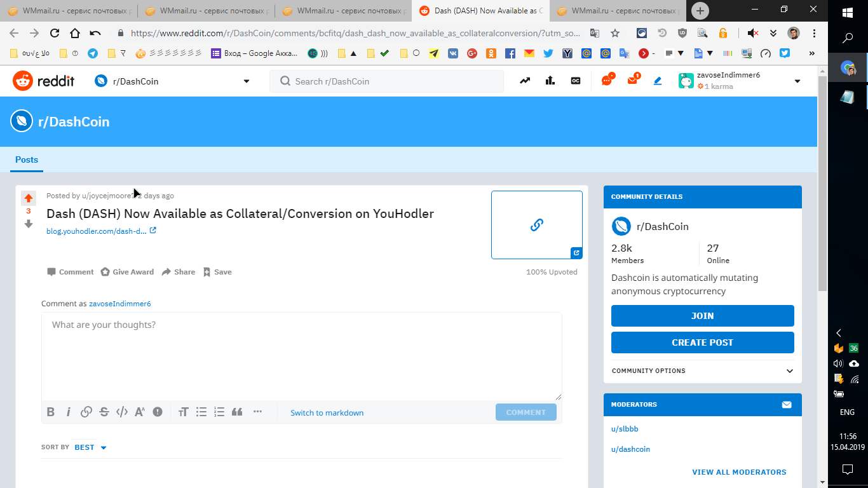Viewport: 868px width, 488px height.
Task: Open Windows notification center icon
Action: click(x=848, y=470)
